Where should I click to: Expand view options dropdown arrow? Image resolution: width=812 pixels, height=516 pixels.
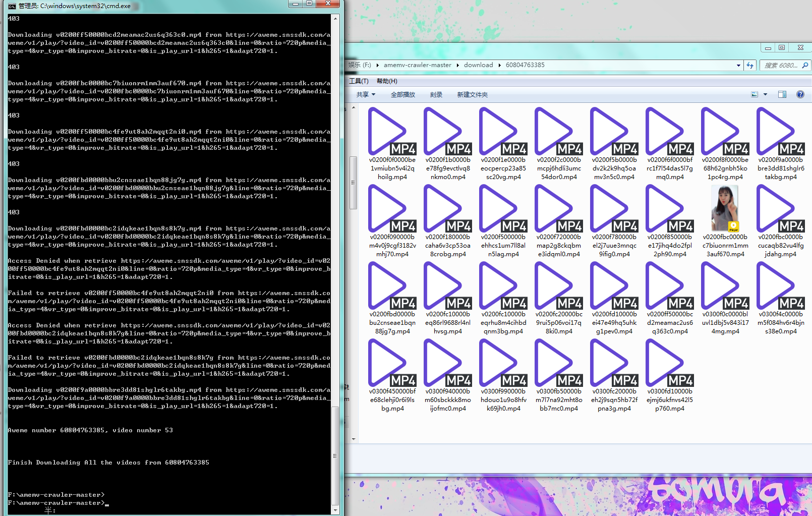tap(765, 94)
